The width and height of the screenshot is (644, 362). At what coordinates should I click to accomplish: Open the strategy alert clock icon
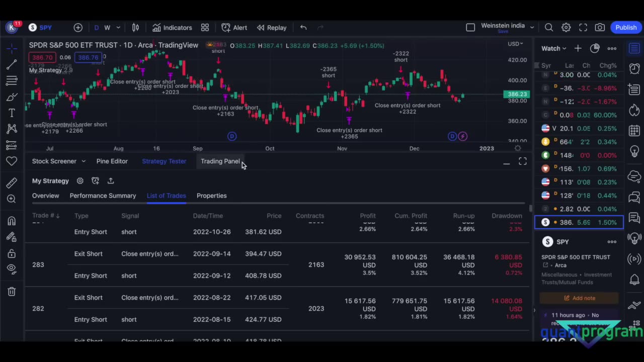(96, 181)
